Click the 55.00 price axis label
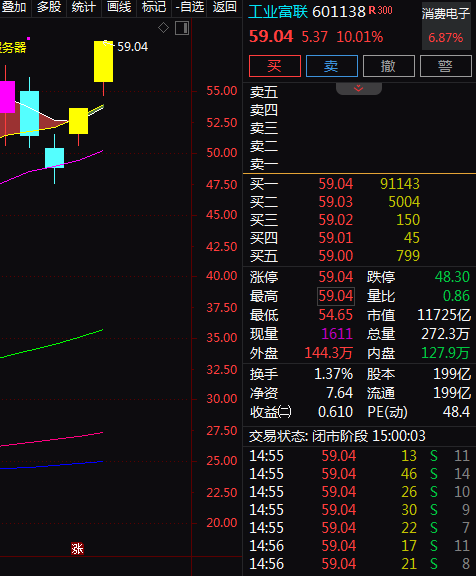Viewport: 476px width, 576px height. coord(222,91)
